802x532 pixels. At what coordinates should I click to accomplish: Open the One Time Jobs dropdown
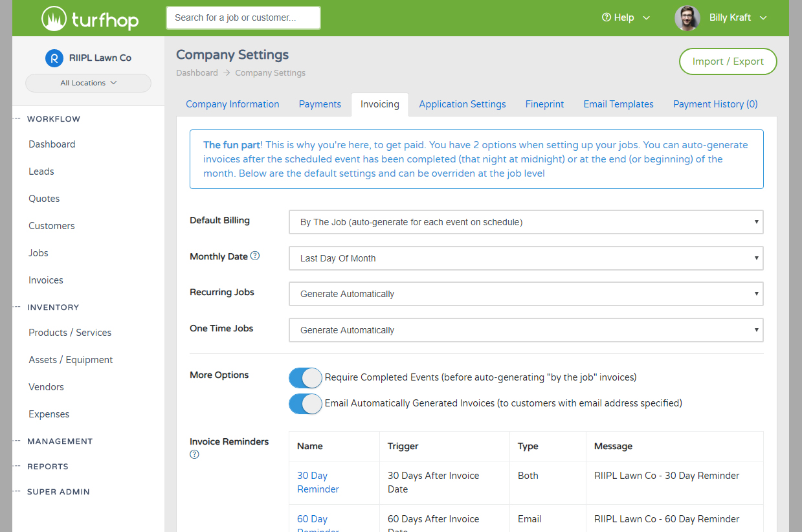526,330
